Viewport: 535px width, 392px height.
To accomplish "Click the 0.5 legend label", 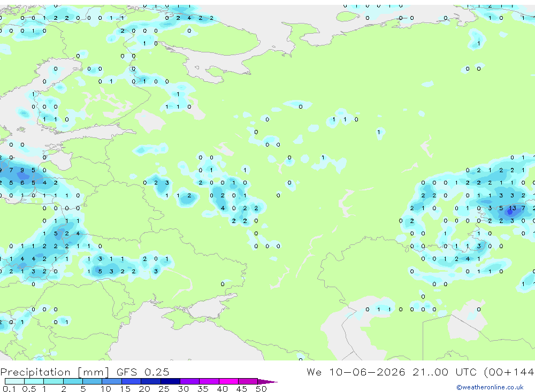I will 29,389.
